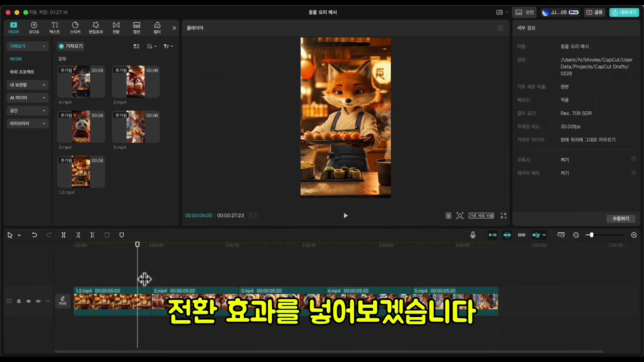Select the 3.mp4 panda thumbnail
Viewport: 644px width, 362px height.
coord(81,127)
